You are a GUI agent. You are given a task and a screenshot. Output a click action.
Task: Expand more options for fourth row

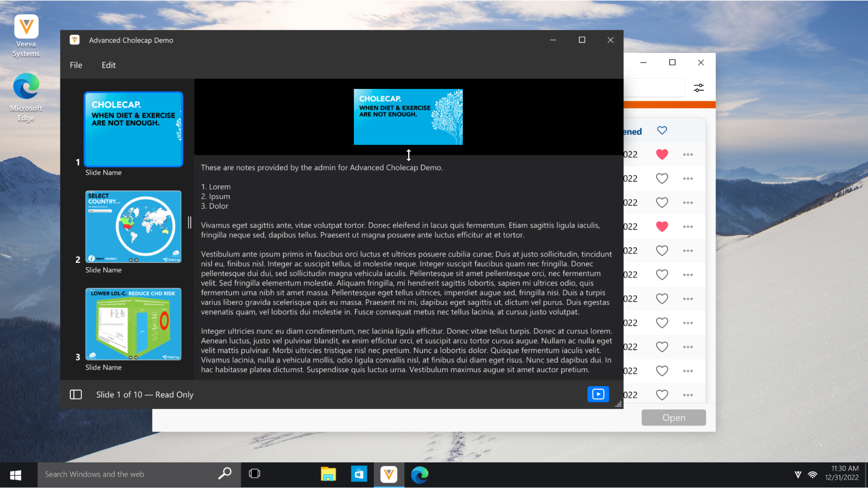point(688,226)
